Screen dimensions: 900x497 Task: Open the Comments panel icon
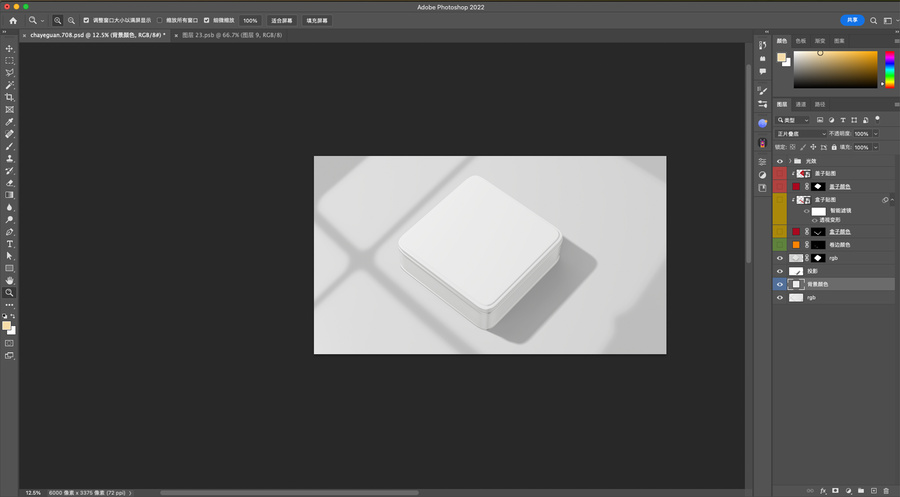point(762,72)
